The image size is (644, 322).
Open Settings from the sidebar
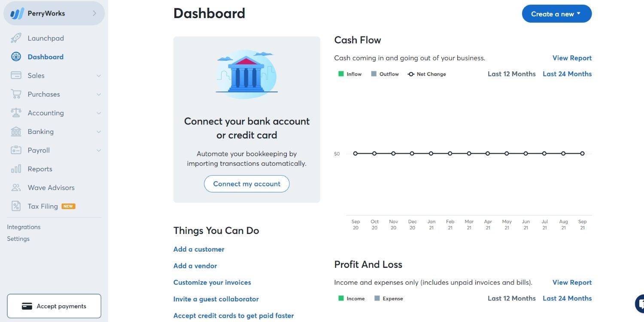pos(18,238)
